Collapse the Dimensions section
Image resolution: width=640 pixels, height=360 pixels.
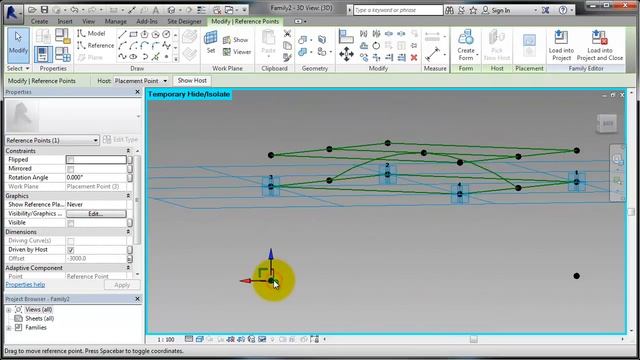pos(128,232)
